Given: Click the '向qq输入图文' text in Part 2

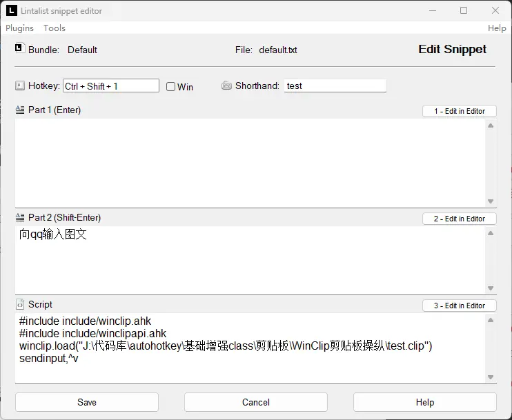Looking at the screenshot, I should [53, 234].
